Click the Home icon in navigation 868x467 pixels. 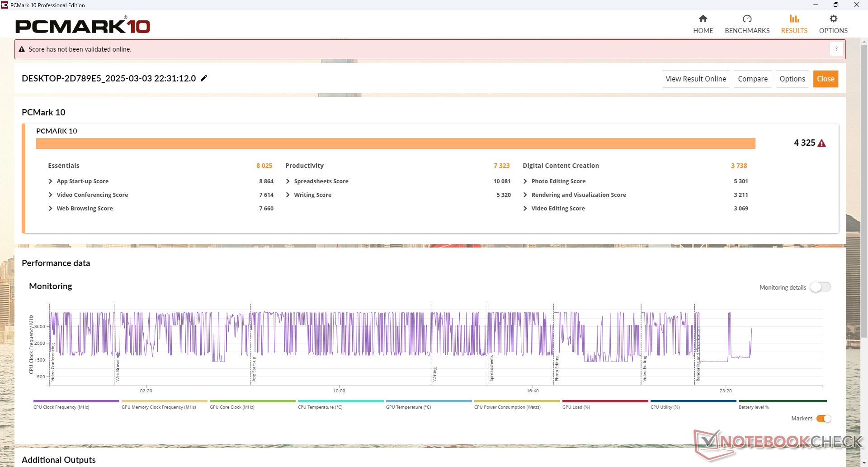703,19
